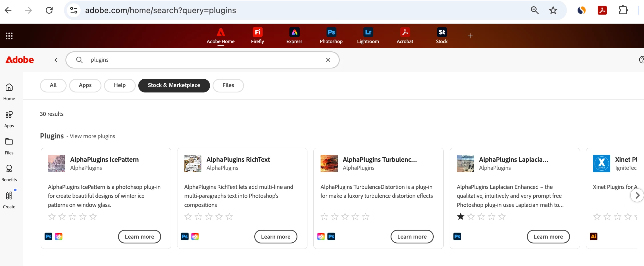The height and width of the screenshot is (266, 644).
Task: Collapse search with the left chevron
Action: point(56,60)
